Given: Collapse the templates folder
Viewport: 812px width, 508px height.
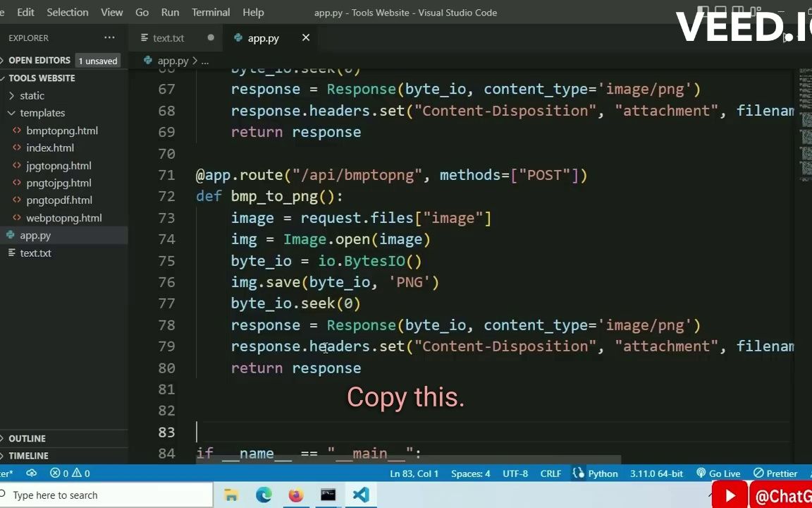Looking at the screenshot, I should click(x=42, y=113).
